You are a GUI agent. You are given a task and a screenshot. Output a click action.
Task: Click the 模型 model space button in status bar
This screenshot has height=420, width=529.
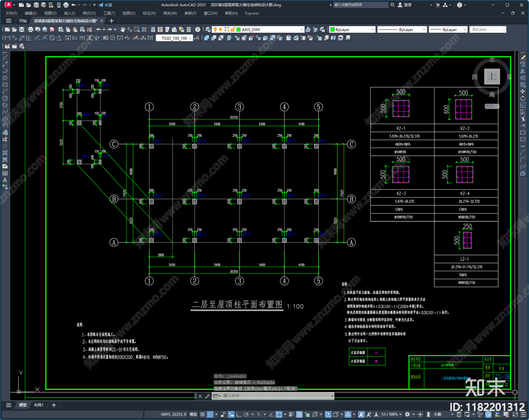tap(193, 414)
